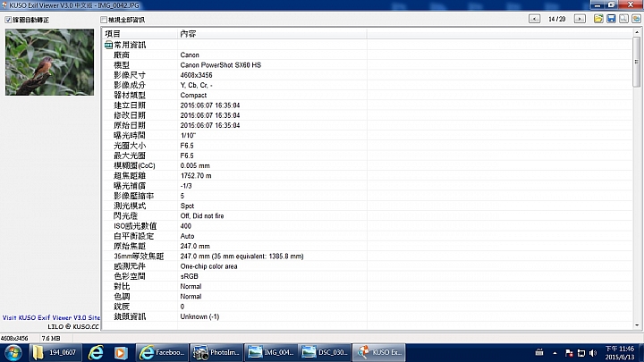Switch to the Facebook browser window
This screenshot has height=362, width=644.
pyautogui.click(x=162, y=352)
